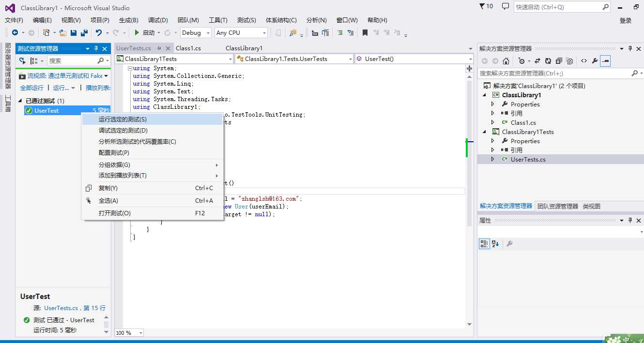Choose analyze code coverage context menu item

click(x=152, y=141)
